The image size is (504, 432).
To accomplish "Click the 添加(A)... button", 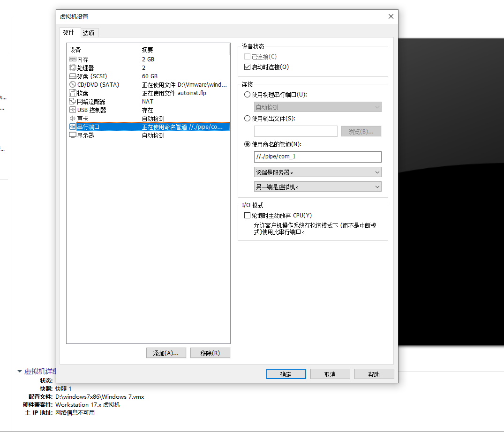I will [x=166, y=353].
